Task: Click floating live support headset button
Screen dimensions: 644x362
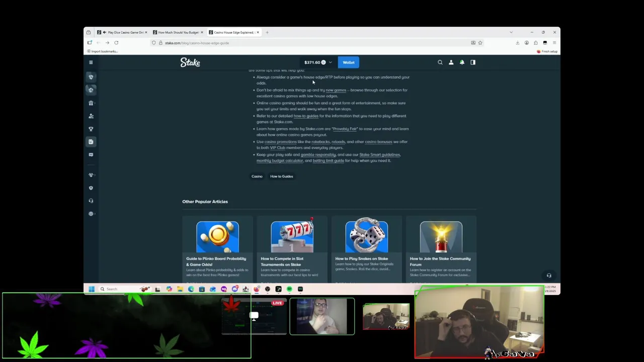Action: (549, 276)
